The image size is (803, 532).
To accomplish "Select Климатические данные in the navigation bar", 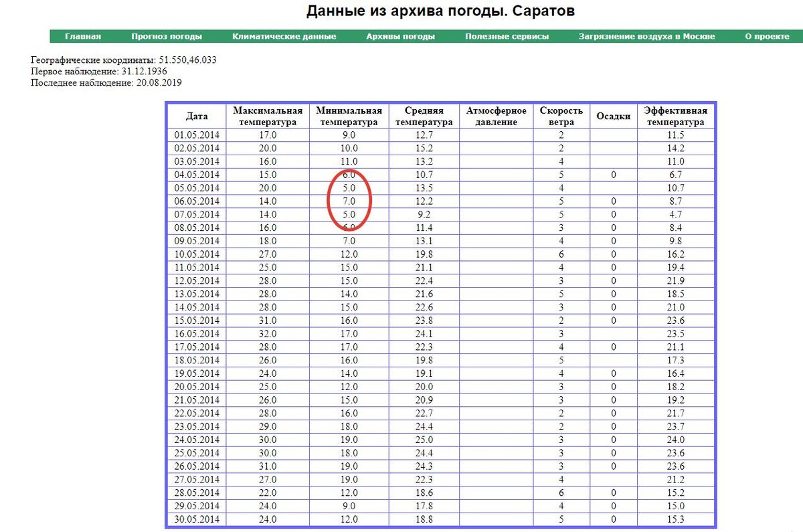I will [x=284, y=36].
